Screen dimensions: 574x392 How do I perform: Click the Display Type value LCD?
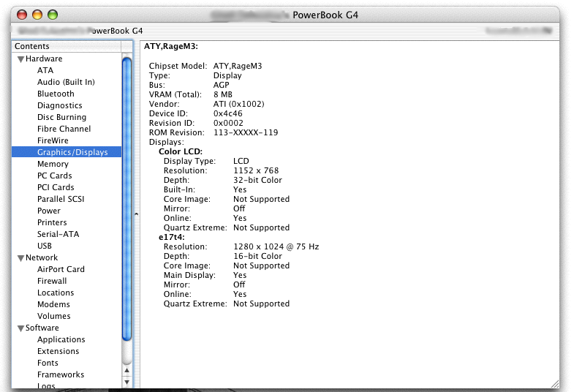(x=241, y=161)
